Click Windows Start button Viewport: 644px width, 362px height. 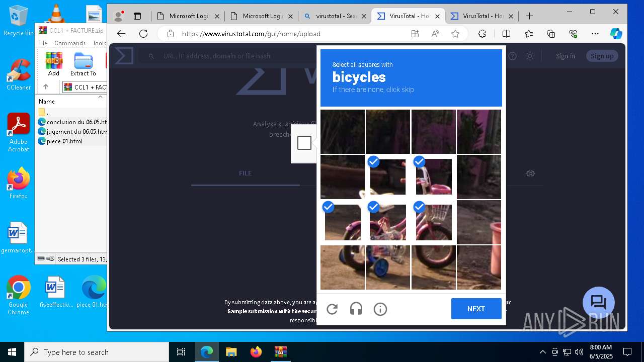point(12,352)
